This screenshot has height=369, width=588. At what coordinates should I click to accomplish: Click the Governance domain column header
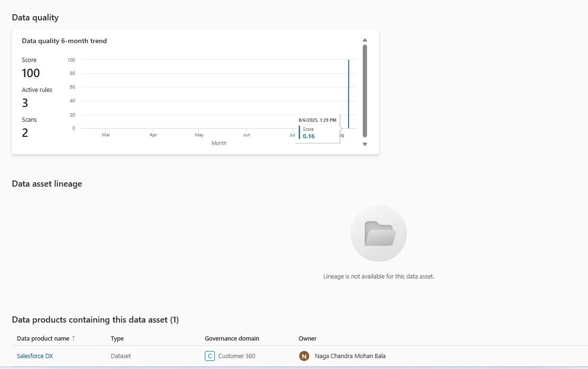[x=232, y=338]
